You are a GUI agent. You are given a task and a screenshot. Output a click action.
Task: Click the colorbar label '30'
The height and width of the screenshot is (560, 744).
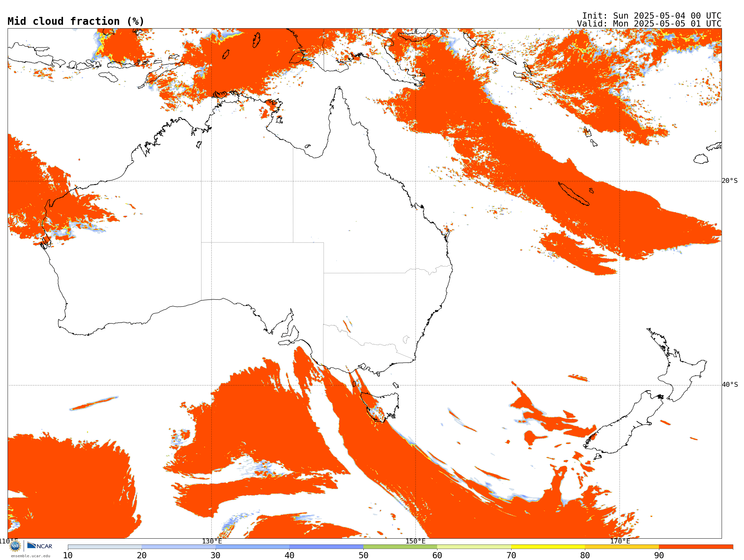(x=216, y=555)
